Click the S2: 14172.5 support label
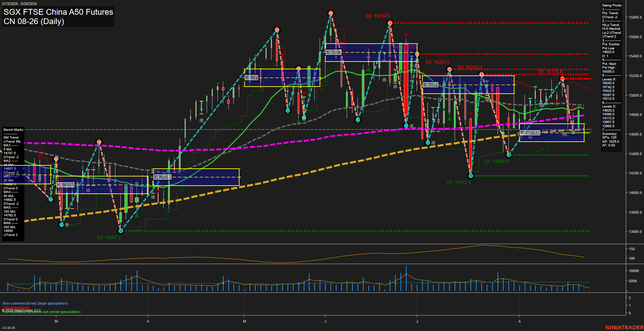Screen dimensions: 644x331 pyautogui.click(x=459, y=182)
